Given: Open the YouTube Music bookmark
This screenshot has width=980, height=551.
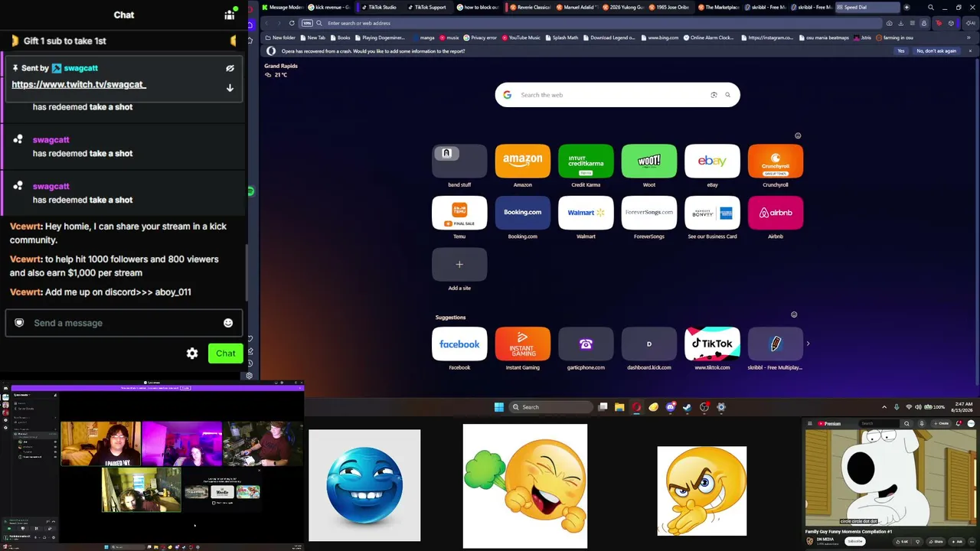Looking at the screenshot, I should [521, 37].
